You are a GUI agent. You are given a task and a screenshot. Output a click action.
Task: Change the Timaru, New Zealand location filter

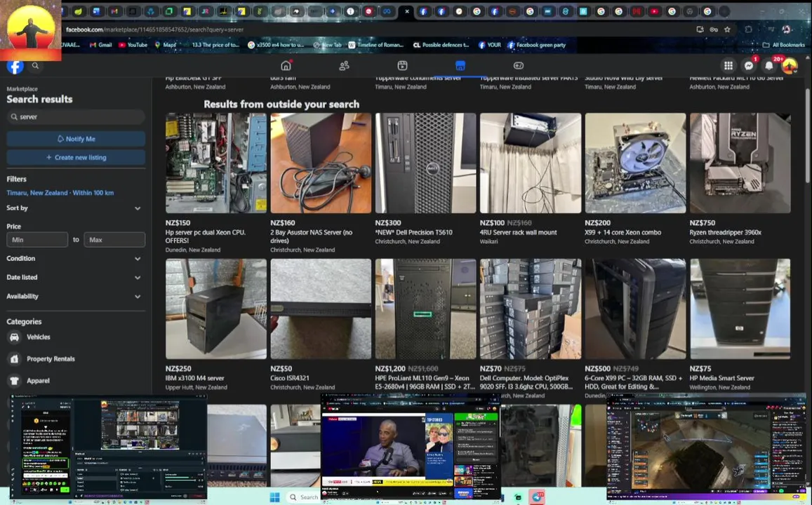(x=60, y=192)
